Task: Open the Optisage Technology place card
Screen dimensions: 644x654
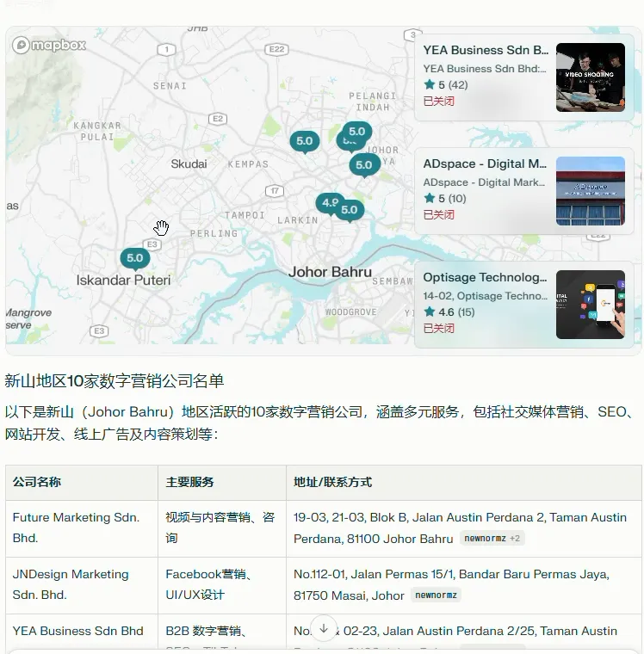Action: [524, 305]
